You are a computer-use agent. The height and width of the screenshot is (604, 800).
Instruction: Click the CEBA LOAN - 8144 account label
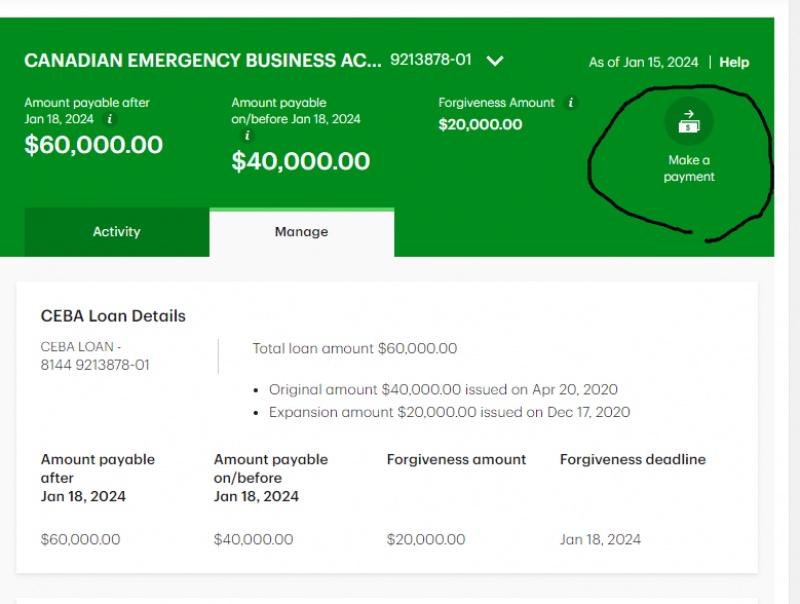point(95,356)
